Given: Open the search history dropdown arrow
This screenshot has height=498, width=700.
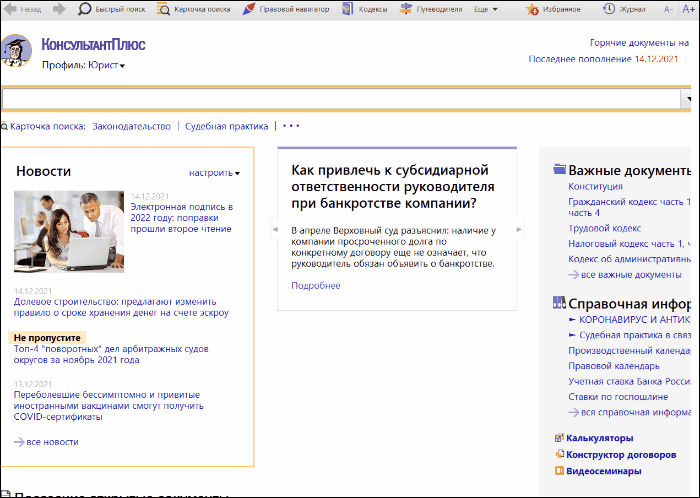Looking at the screenshot, I should pyautogui.click(x=688, y=99).
